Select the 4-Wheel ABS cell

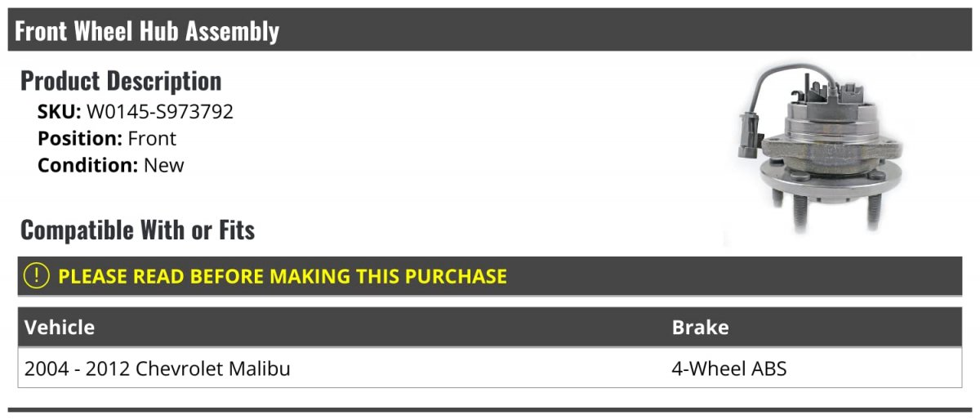729,369
